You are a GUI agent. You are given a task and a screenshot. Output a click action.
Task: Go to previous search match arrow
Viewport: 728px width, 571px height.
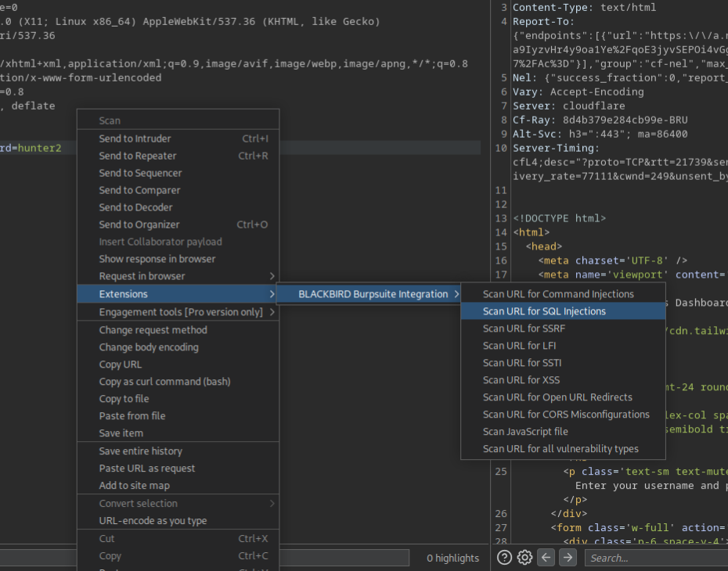546,557
